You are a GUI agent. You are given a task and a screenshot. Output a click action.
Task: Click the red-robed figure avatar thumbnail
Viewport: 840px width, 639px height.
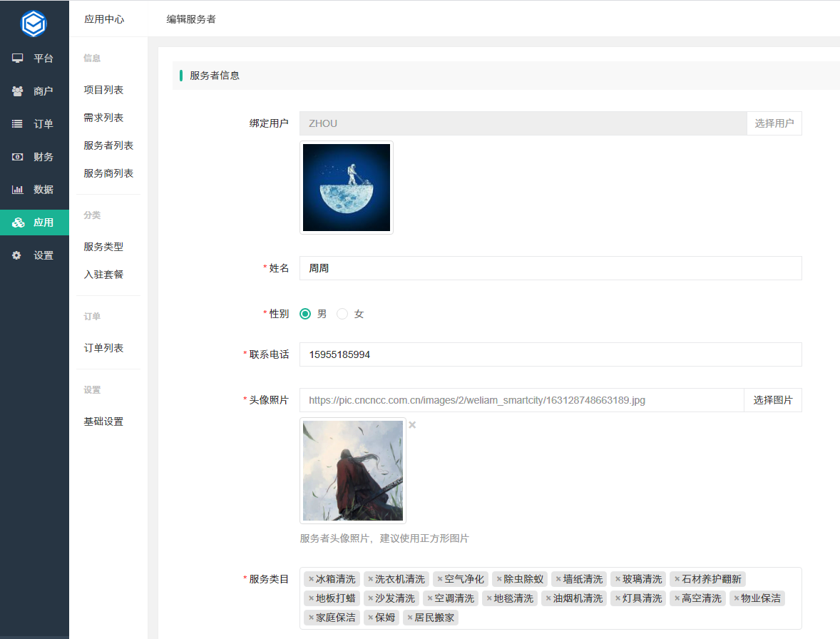pos(353,470)
